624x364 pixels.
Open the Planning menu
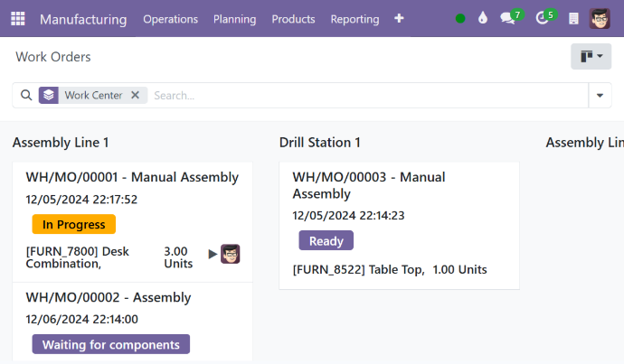point(234,19)
